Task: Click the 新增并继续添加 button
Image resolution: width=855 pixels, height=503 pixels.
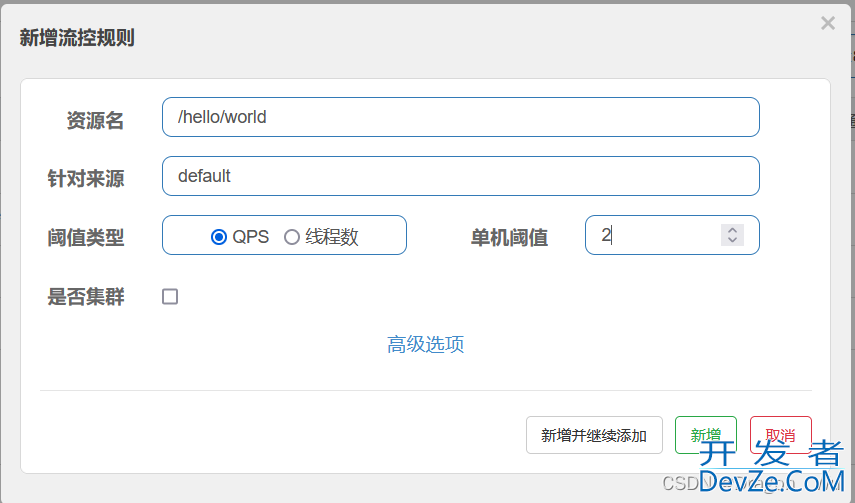Action: [x=594, y=435]
